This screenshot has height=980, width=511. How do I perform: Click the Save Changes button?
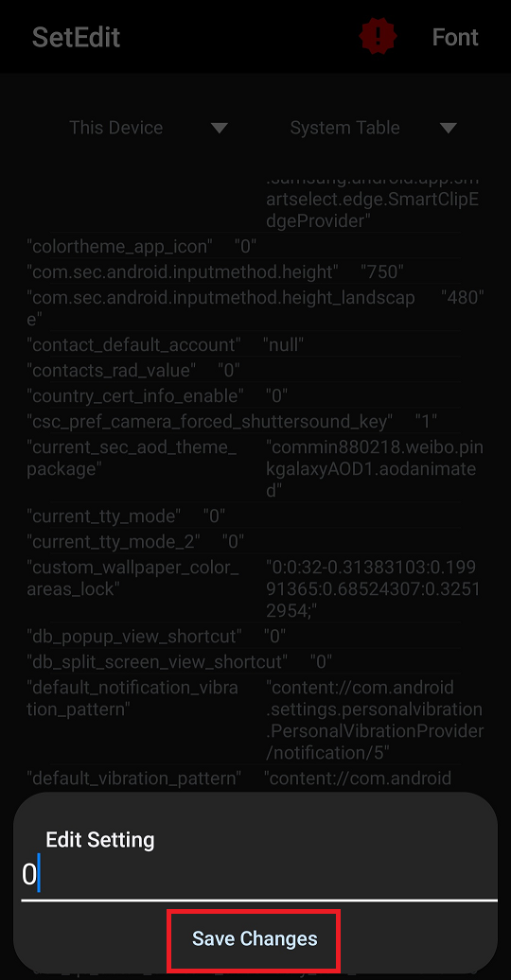point(255,937)
